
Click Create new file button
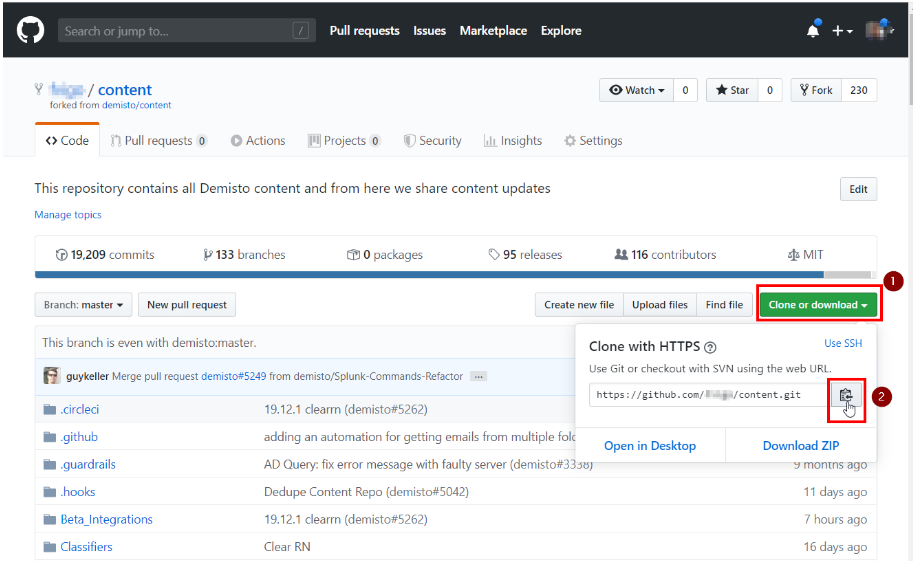(579, 305)
